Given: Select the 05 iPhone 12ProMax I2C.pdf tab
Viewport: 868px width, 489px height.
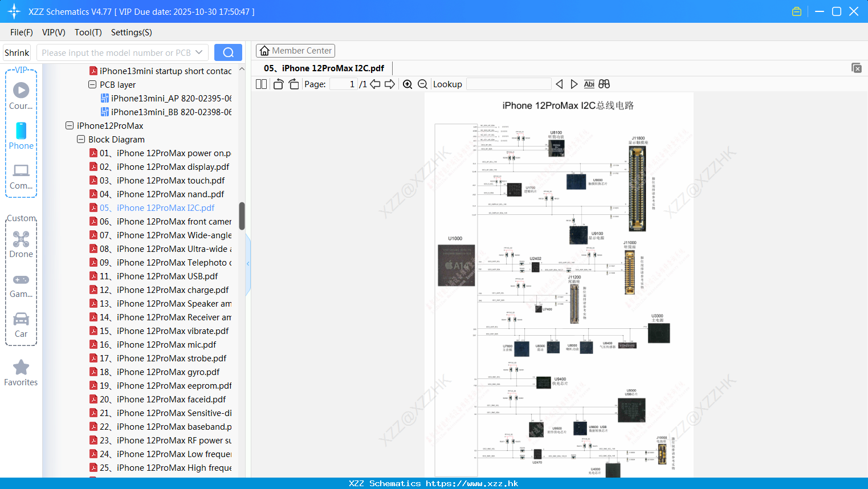Looking at the screenshot, I should (324, 68).
